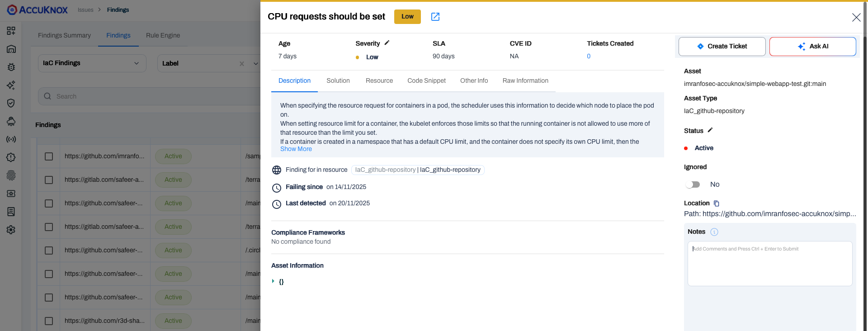868x331 pixels.
Task: Select checkbox for r3d-sha repository row
Action: 49,321
